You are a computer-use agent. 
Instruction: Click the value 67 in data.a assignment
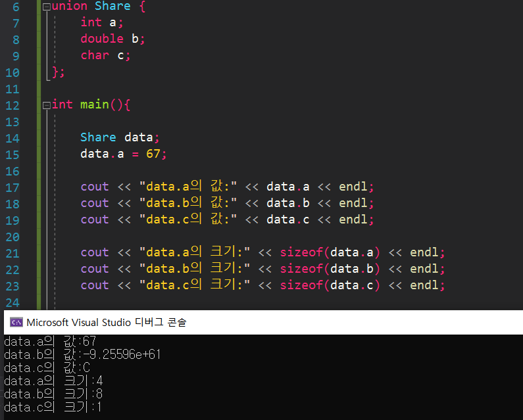153,154
